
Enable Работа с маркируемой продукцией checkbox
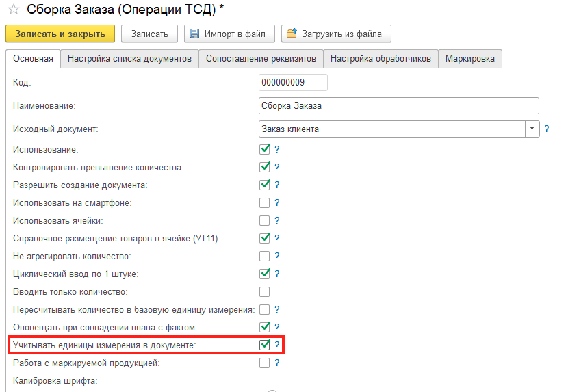[264, 363]
